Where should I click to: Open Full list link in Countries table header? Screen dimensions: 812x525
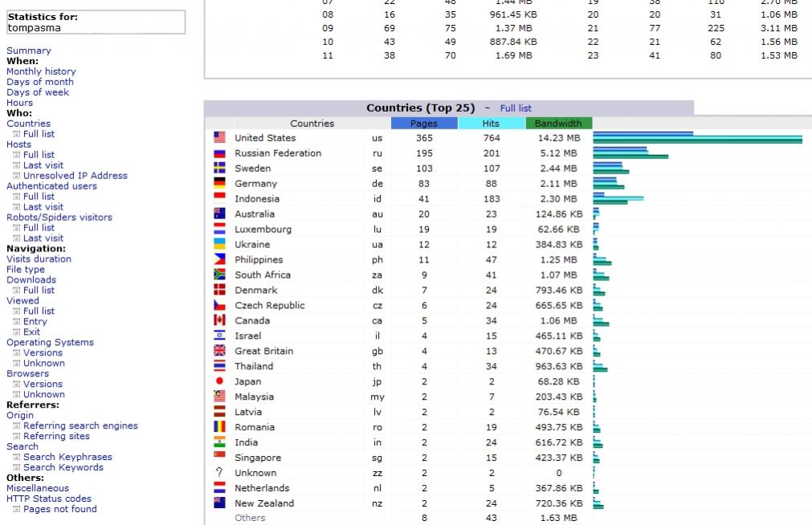[516, 108]
